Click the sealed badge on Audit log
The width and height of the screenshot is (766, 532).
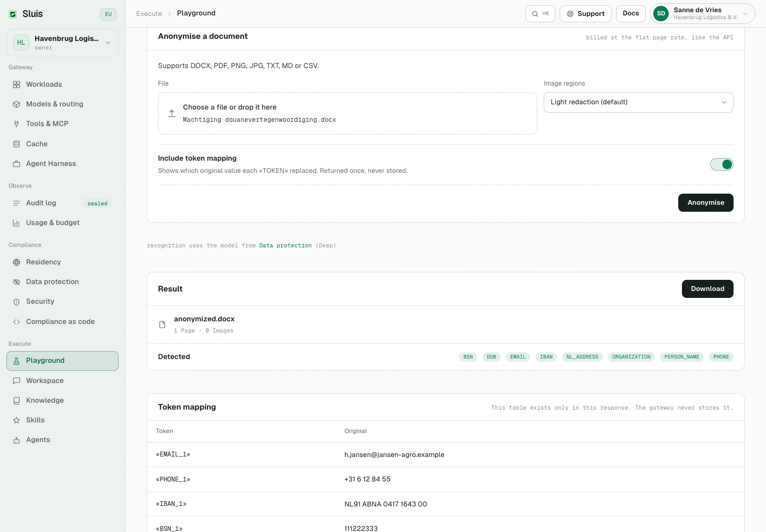pyautogui.click(x=97, y=204)
